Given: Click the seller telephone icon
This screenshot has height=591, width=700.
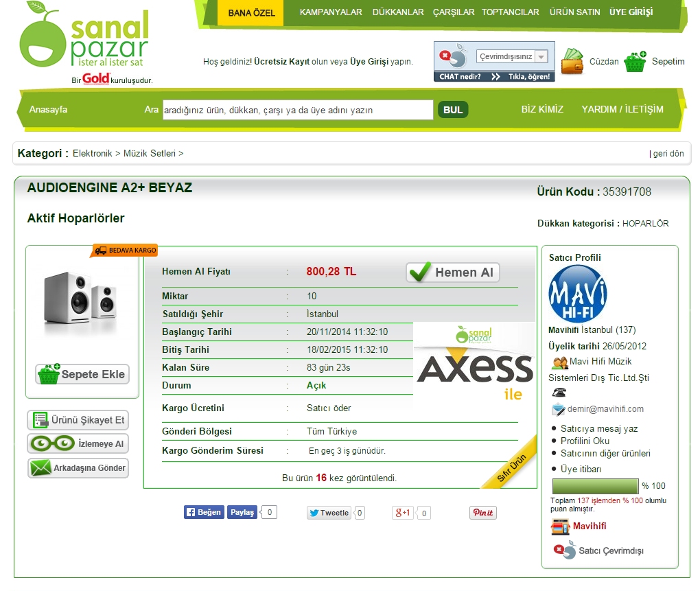Looking at the screenshot, I should (x=559, y=393).
